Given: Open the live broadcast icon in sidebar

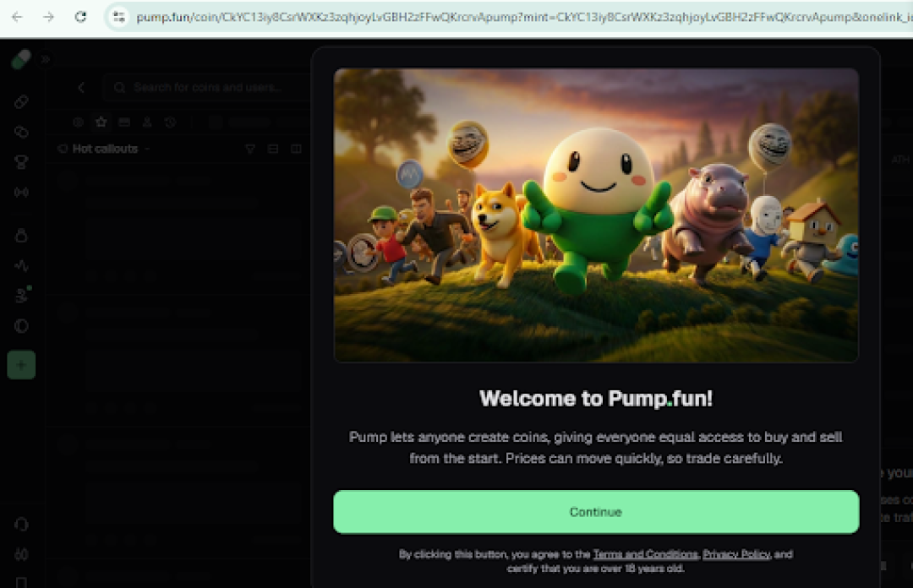Looking at the screenshot, I should click(x=21, y=192).
